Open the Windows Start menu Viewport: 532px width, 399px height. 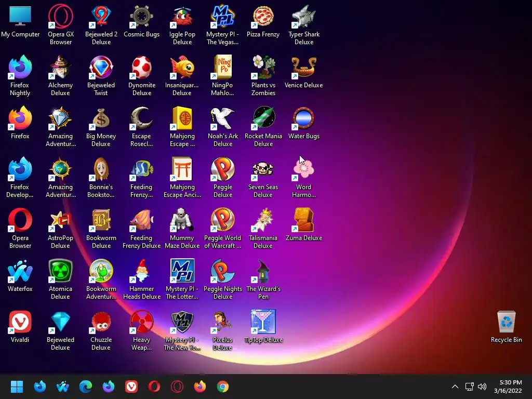click(x=17, y=387)
